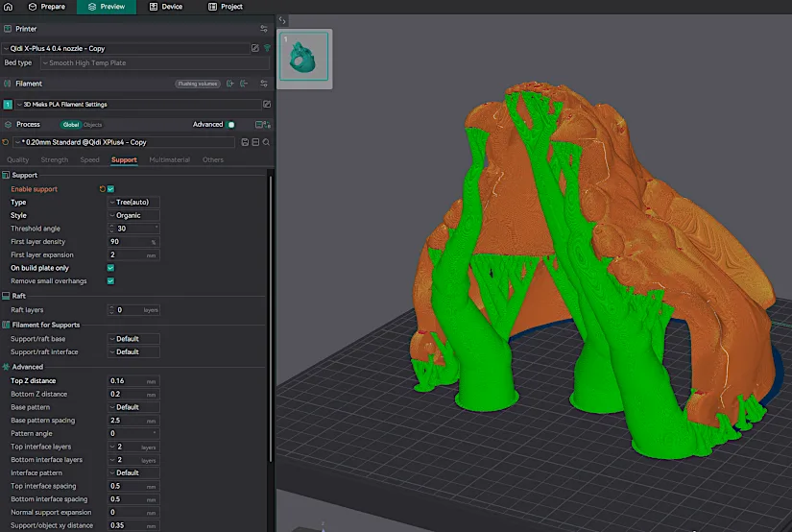Click the green wifi connection icon
This screenshot has width=792, height=532.
coord(267,48)
